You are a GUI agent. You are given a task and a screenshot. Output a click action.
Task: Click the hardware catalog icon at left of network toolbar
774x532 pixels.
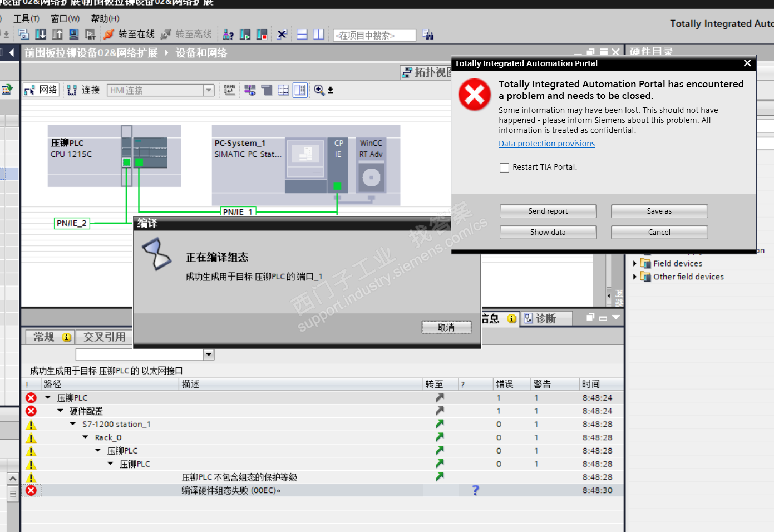coord(7,90)
